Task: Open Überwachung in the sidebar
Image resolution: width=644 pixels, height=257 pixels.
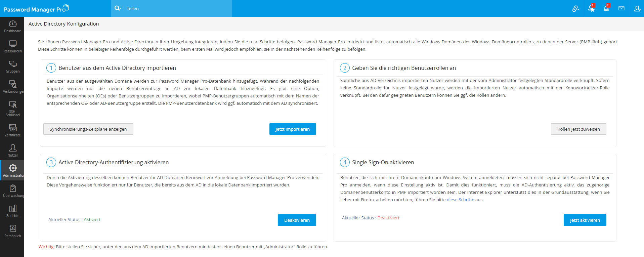Action: [13, 191]
